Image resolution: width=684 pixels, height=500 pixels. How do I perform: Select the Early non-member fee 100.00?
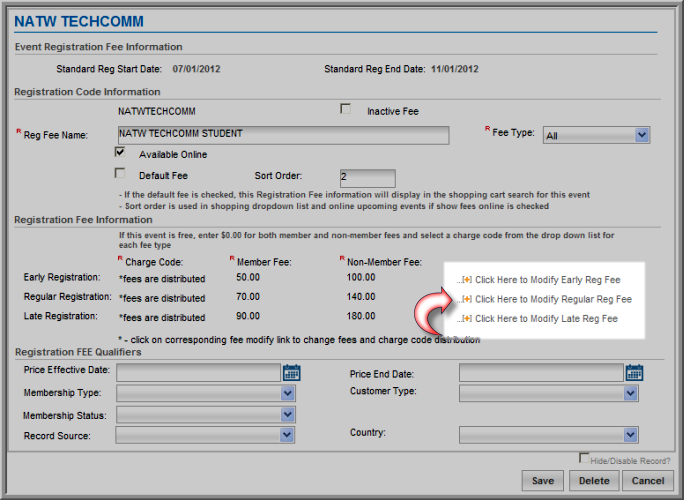coord(361,277)
